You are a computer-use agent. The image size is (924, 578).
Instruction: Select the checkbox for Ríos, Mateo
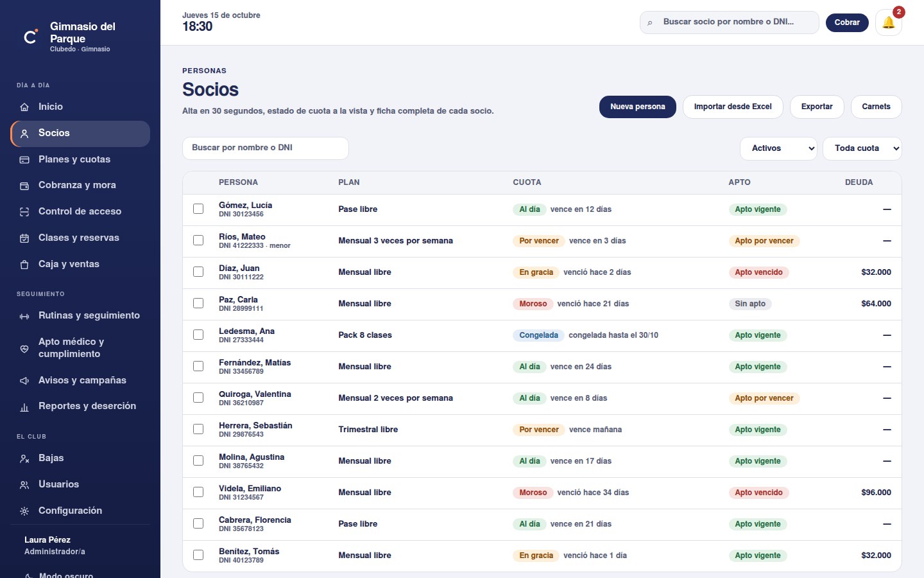point(198,240)
